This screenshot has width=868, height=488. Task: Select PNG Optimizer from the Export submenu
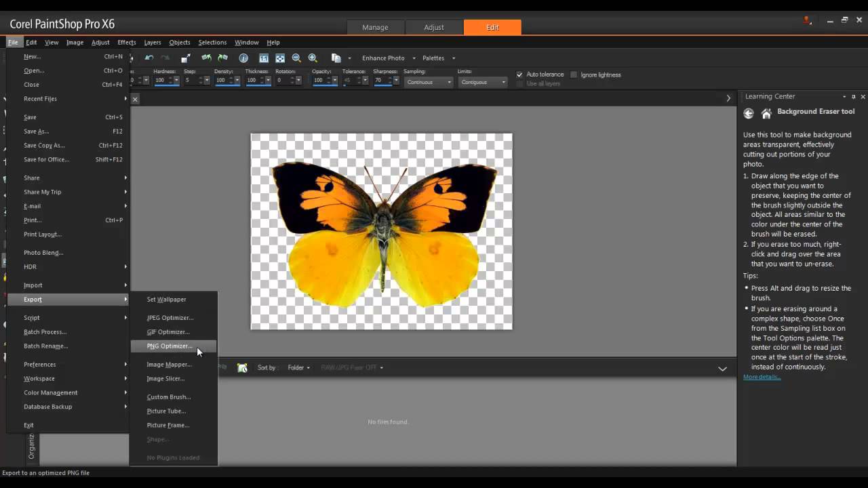point(170,346)
